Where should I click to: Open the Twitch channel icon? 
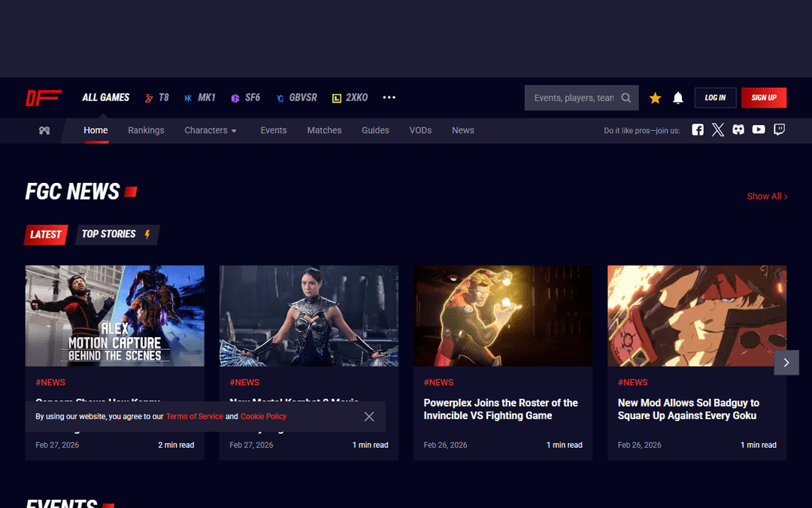pyautogui.click(x=780, y=129)
